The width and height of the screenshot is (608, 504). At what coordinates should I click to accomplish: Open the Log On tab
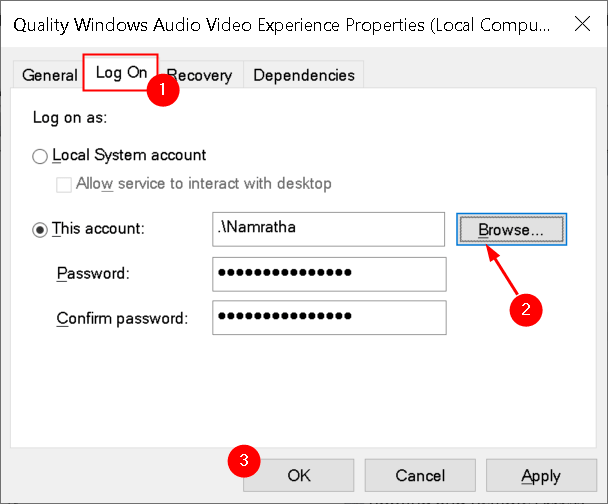(x=121, y=72)
